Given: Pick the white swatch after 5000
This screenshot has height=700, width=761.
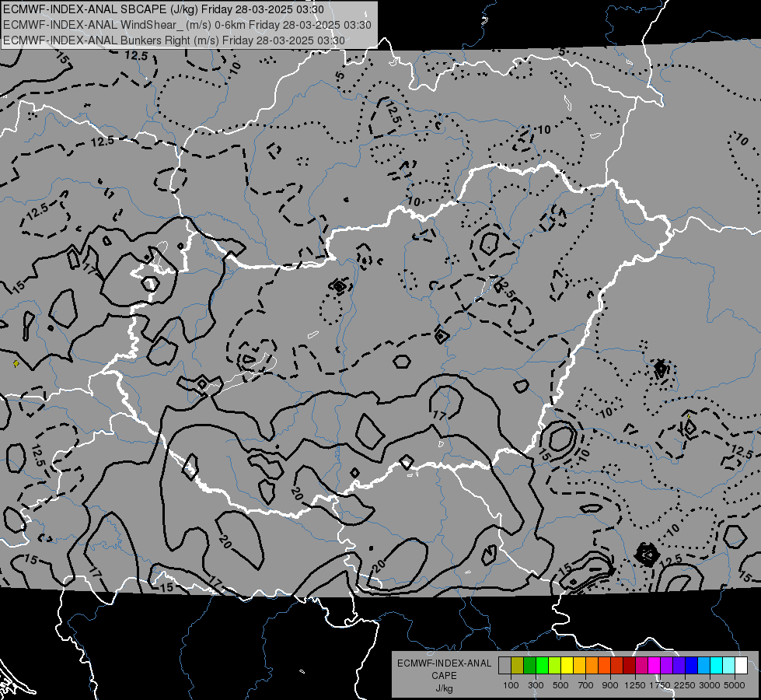Looking at the screenshot, I should tap(742, 665).
